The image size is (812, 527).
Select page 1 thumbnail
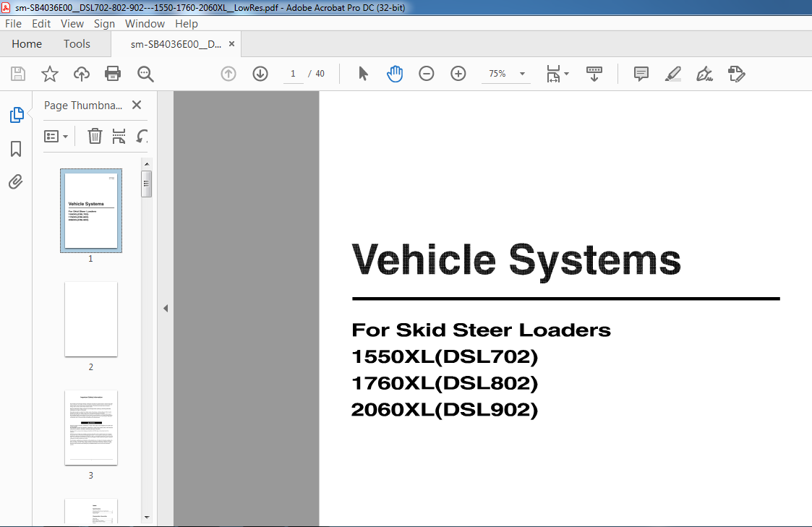pos(91,210)
